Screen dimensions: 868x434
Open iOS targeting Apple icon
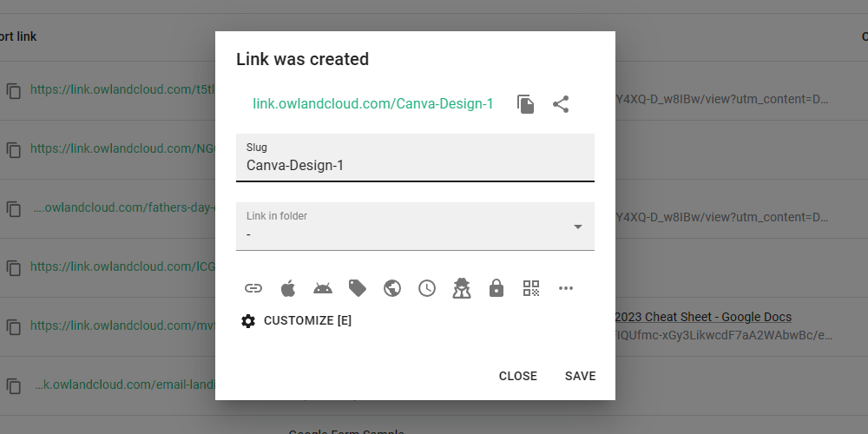tap(288, 288)
